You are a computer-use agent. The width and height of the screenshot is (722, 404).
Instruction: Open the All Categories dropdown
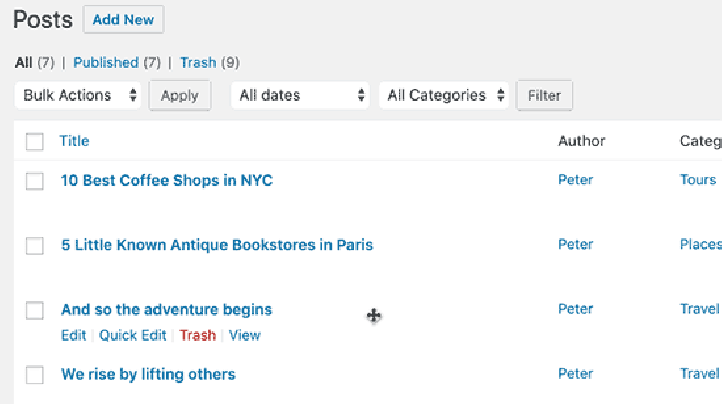click(x=444, y=96)
